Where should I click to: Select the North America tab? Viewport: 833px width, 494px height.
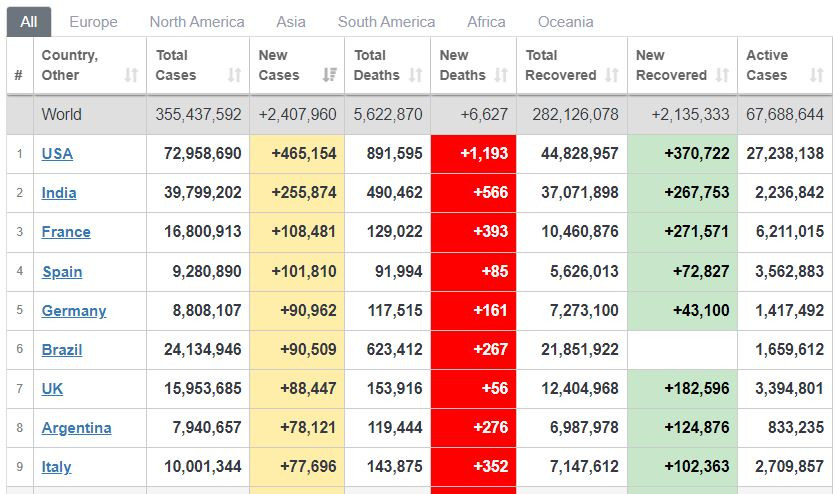pos(197,22)
